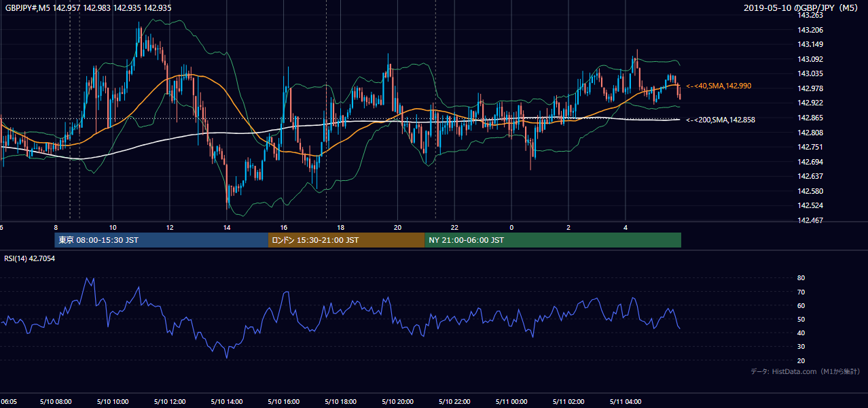
Task: Click the RSI scale value 80
Action: pyautogui.click(x=801, y=278)
